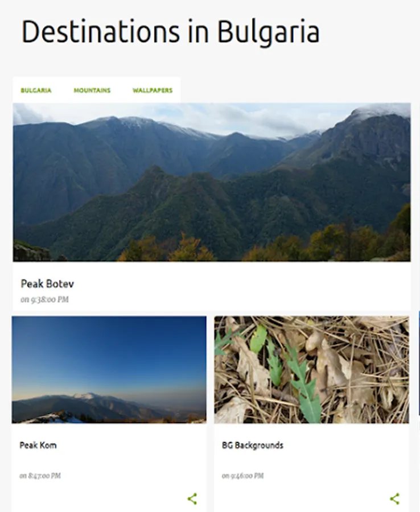Open the BG Backgrounds leaves thumbnail
The height and width of the screenshot is (512, 420).
click(x=311, y=370)
